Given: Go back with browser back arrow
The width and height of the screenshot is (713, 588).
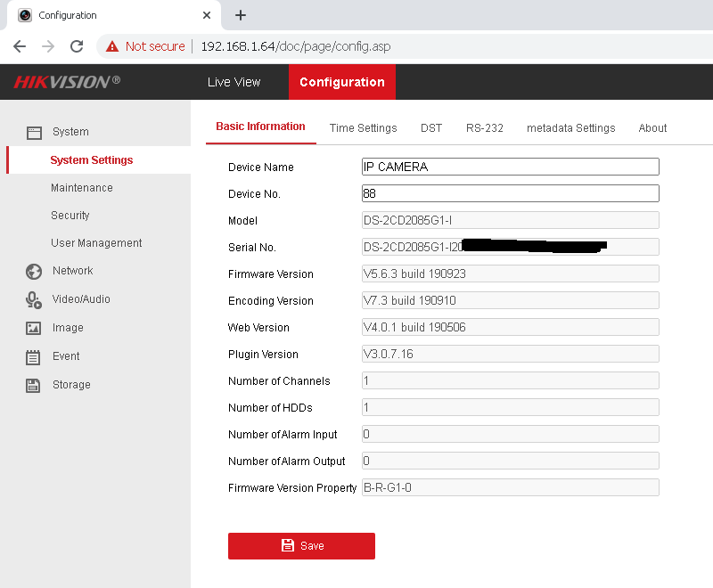Looking at the screenshot, I should [20, 46].
